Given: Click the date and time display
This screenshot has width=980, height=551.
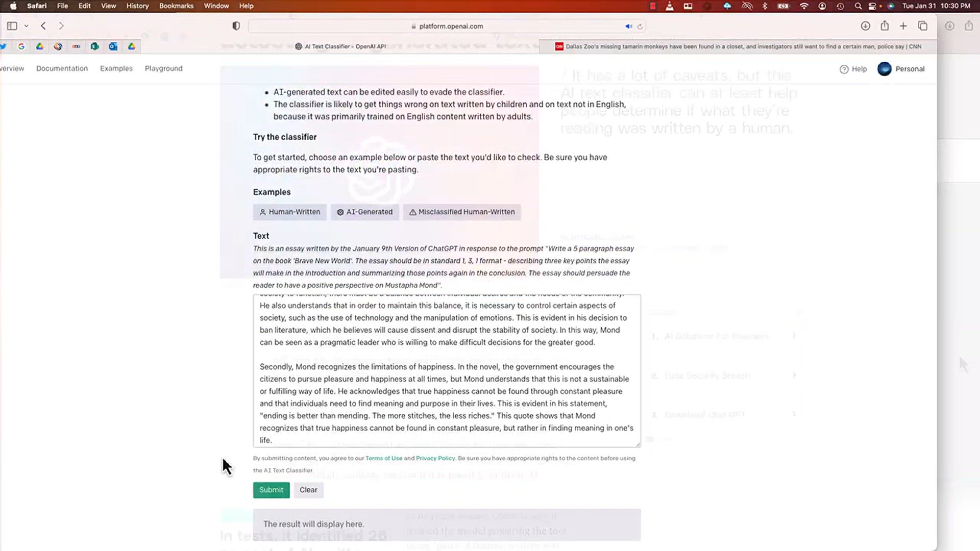Looking at the screenshot, I should coord(936,6).
